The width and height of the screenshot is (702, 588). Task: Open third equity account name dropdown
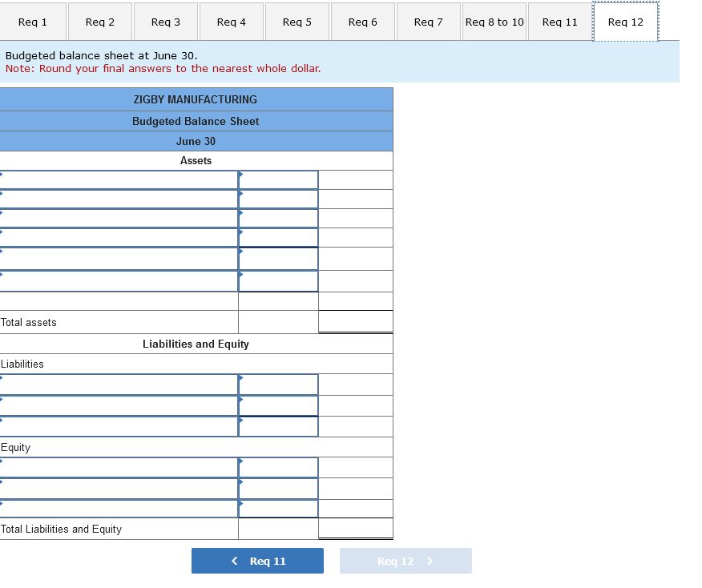pyautogui.click(x=119, y=509)
